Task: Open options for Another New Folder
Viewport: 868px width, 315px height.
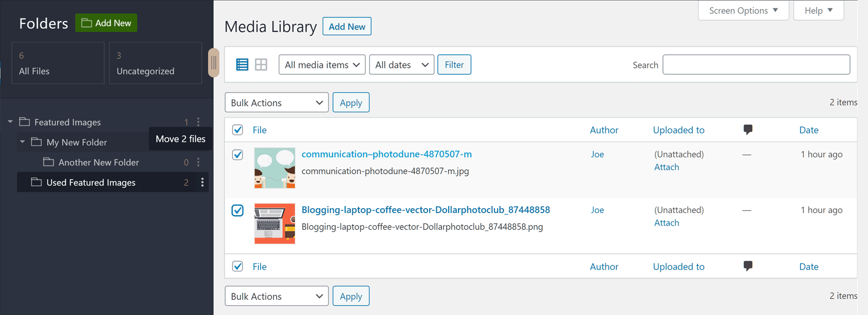Action: click(x=199, y=162)
